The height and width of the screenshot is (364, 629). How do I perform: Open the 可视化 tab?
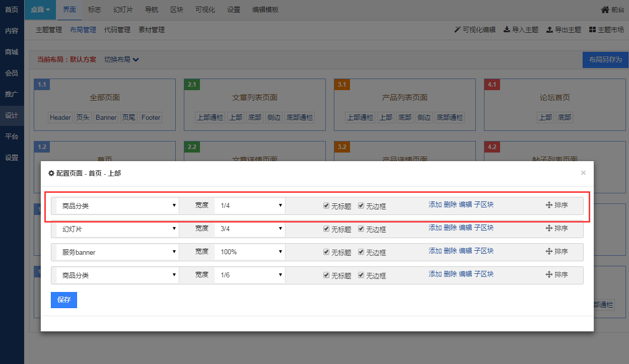pos(205,10)
